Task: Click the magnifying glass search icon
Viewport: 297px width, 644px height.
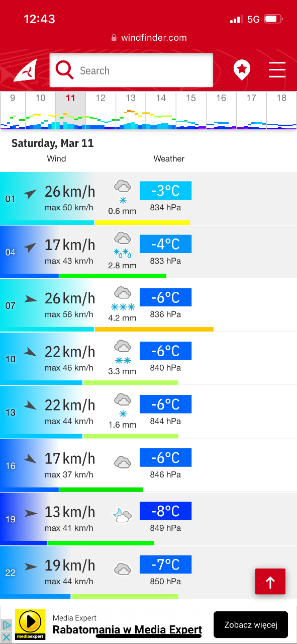Action: point(64,70)
